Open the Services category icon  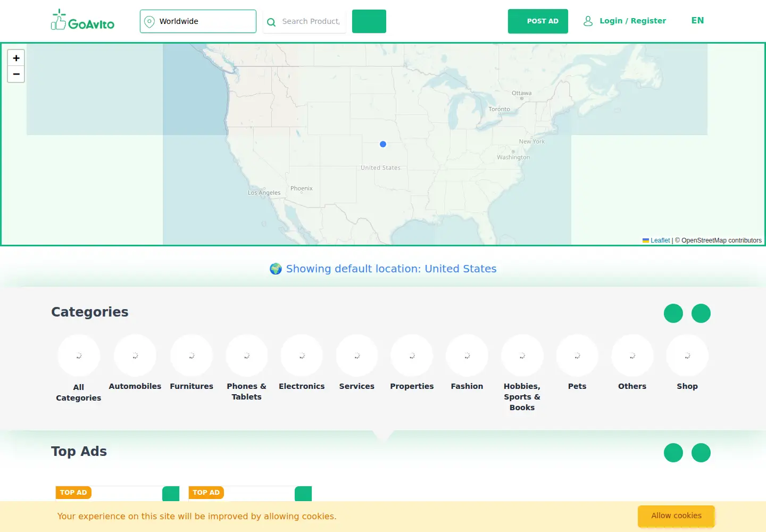[x=357, y=355]
